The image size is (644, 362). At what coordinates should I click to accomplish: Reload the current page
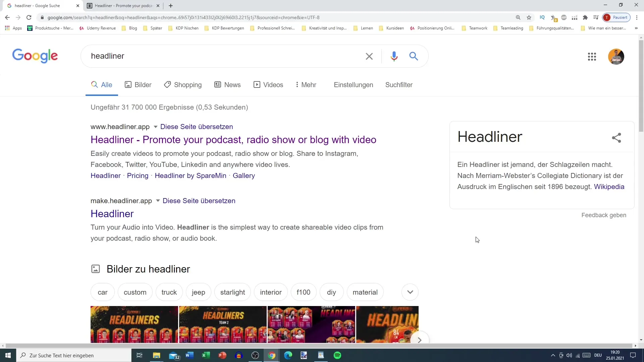(x=29, y=17)
